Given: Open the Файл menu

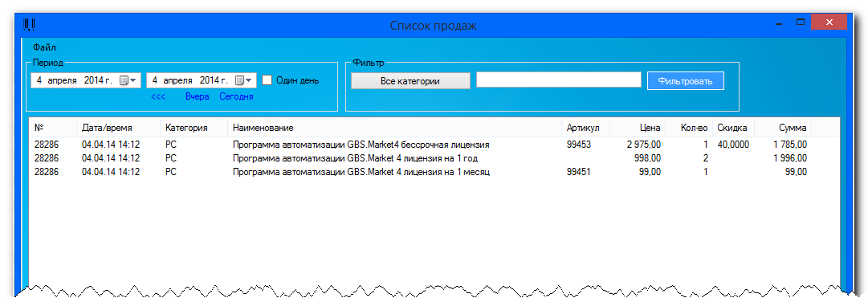Looking at the screenshot, I should [x=44, y=47].
